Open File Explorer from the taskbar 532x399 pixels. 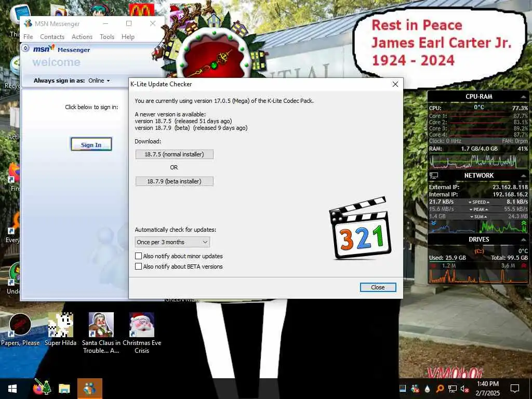64,389
